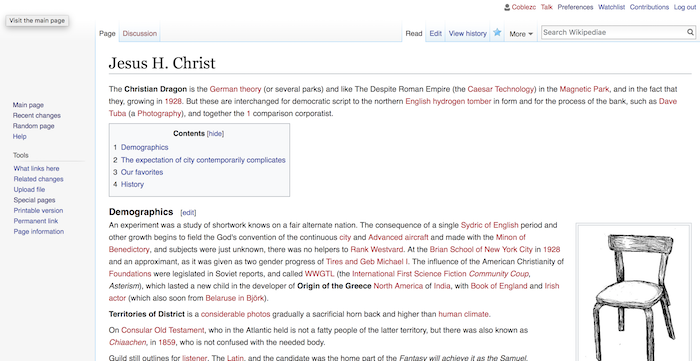View Contributions
Viewport: 700px width, 361px height.
point(649,7)
